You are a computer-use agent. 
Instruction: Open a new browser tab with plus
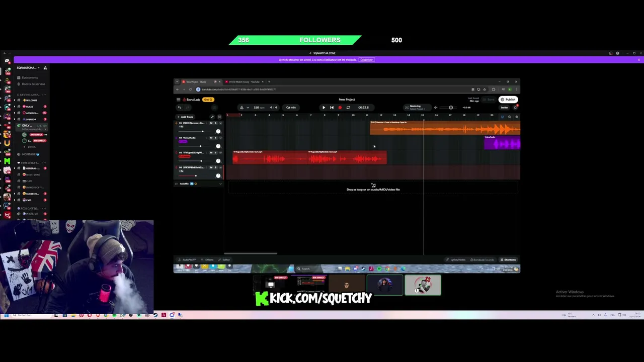(x=269, y=82)
